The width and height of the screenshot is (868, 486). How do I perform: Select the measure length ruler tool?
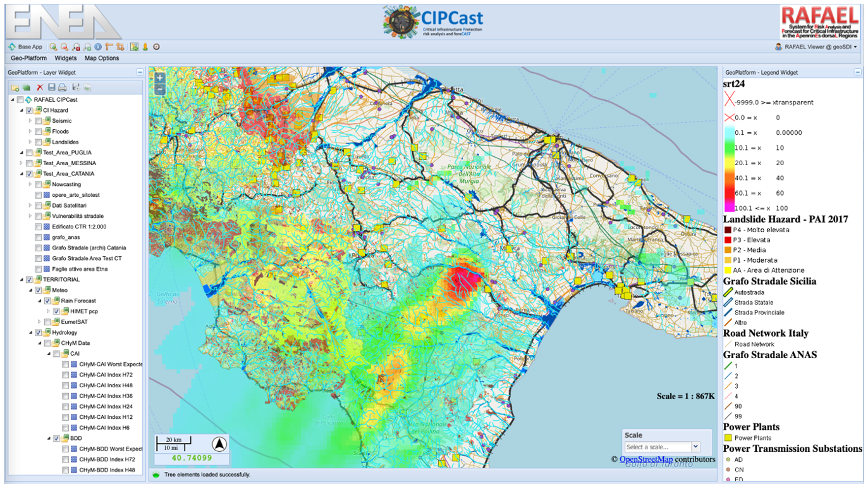pos(109,47)
